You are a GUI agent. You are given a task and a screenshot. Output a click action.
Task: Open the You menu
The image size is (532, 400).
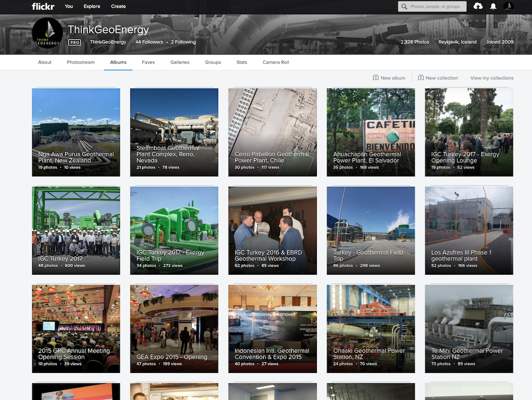tap(69, 7)
